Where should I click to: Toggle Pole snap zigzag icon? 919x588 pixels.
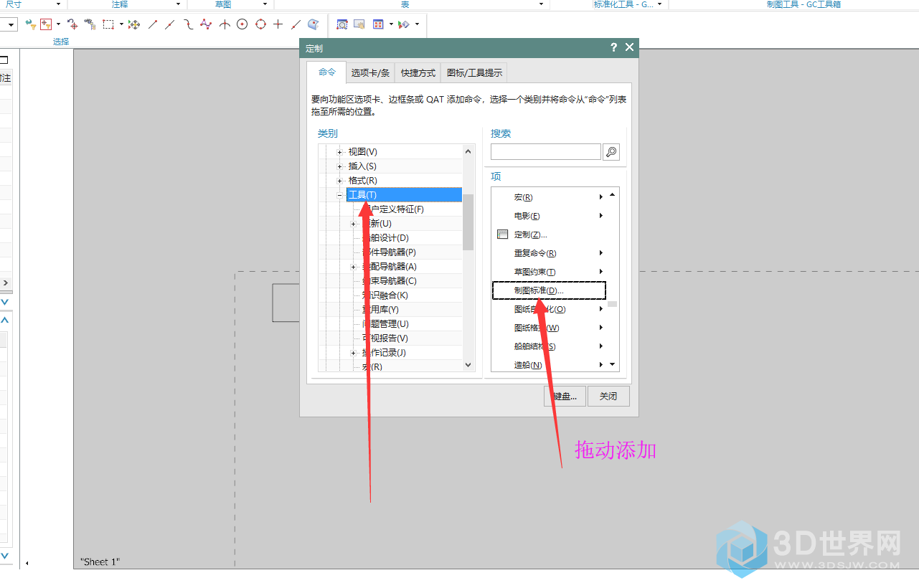pyautogui.click(x=206, y=24)
